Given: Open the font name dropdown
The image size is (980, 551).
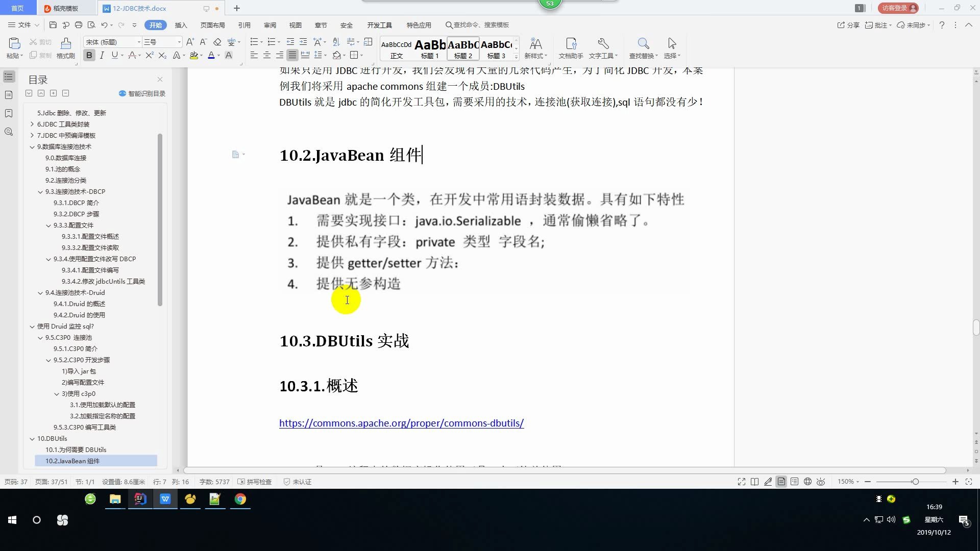Looking at the screenshot, I should pos(139,42).
